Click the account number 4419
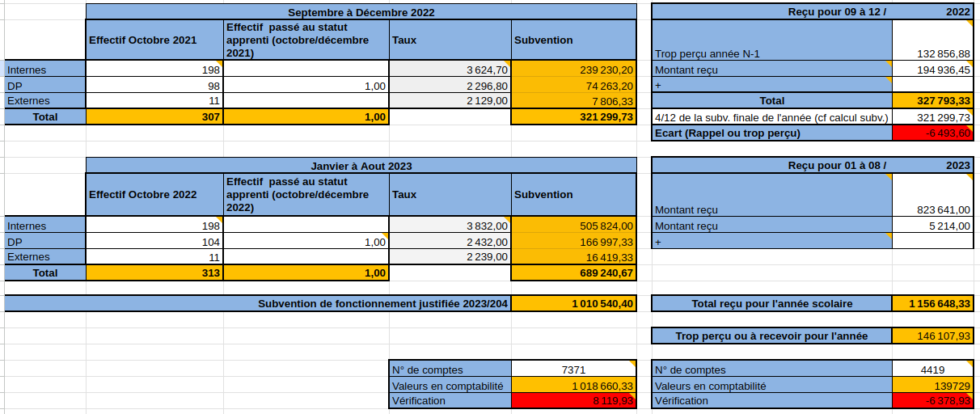Viewport: 980px width, 414px height. (932, 369)
